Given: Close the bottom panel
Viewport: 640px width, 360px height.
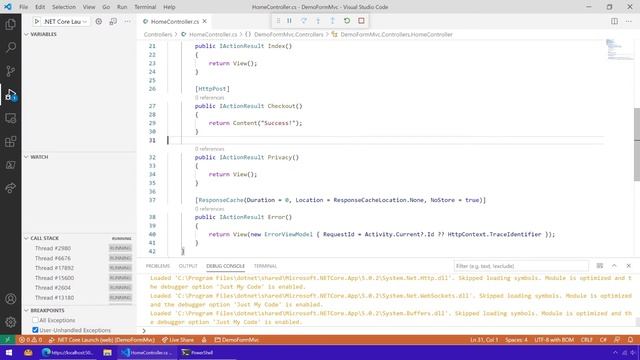Looking at the screenshot, I should pyautogui.click(x=629, y=266).
